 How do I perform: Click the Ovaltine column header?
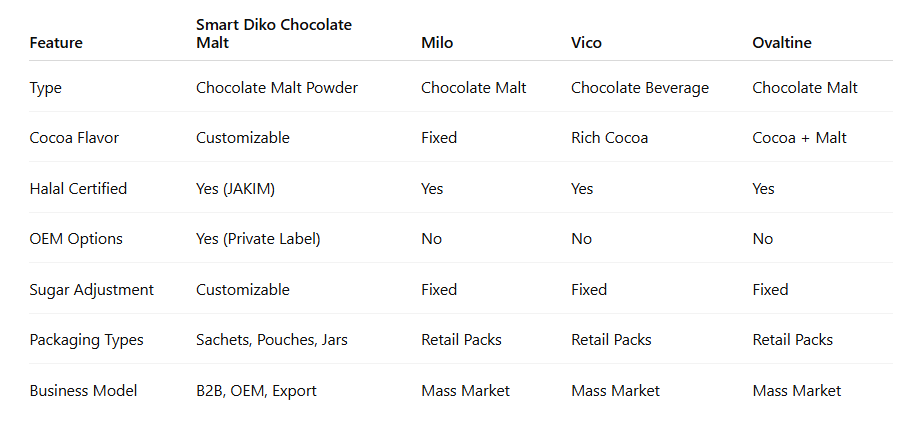(782, 43)
